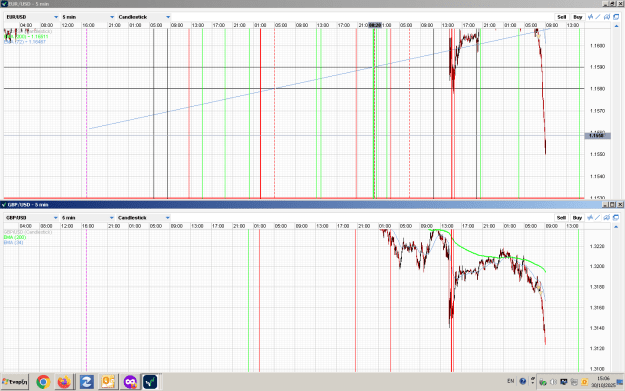The image size is (625, 391).
Task: Open the EUR/USD instrument dropdown
Action: pos(32,17)
